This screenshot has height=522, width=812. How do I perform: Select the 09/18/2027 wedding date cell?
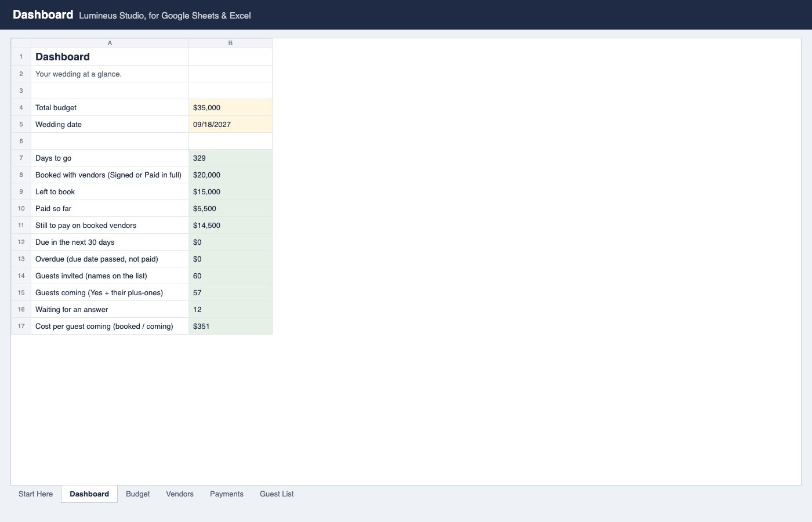click(230, 124)
